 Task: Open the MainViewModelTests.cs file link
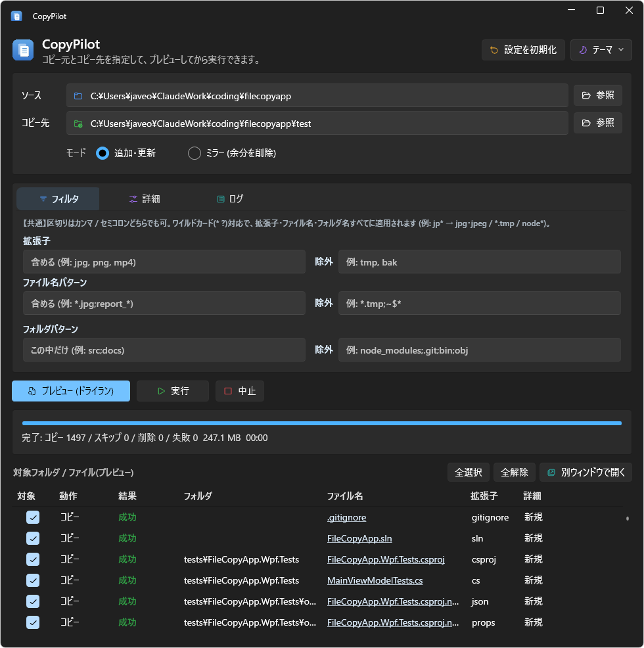375,581
